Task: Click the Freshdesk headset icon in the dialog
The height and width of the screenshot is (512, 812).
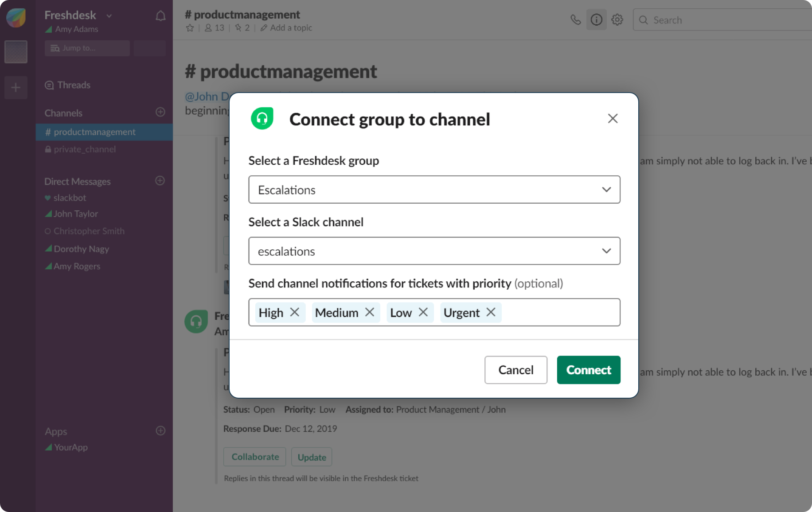Action: click(262, 119)
